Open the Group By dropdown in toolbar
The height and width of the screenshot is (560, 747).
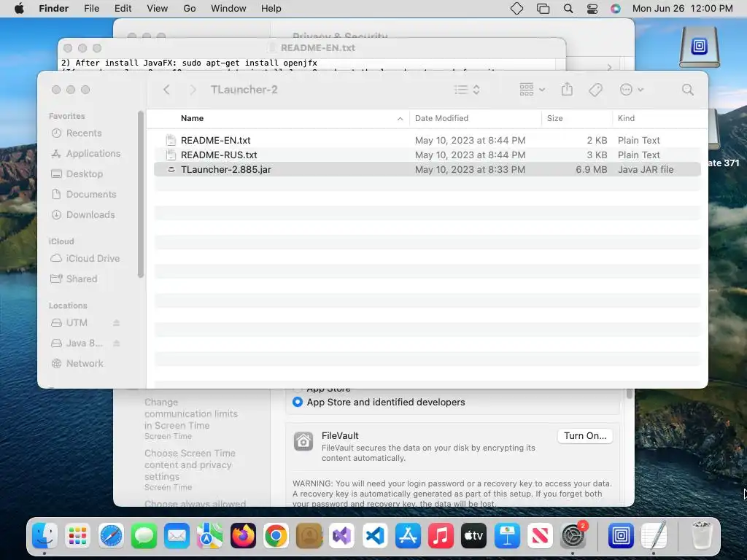click(532, 90)
